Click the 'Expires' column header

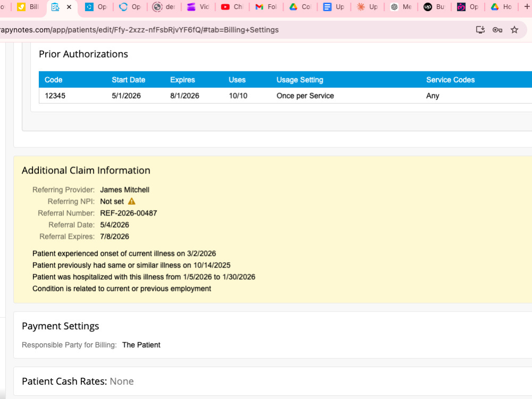point(182,80)
